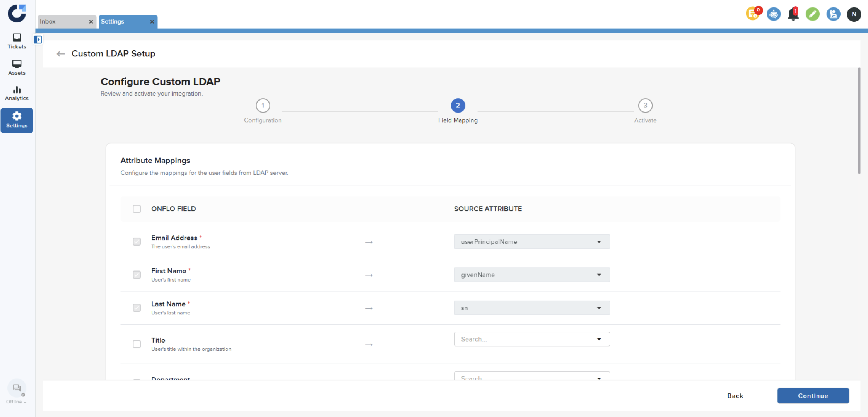
Task: Enable the Title field checkbox
Action: (x=137, y=344)
